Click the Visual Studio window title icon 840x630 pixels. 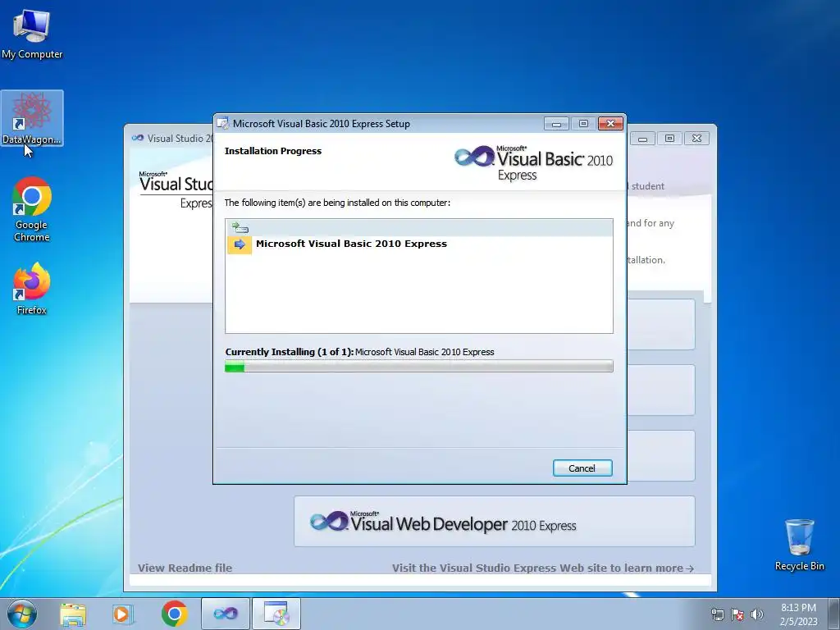click(138, 138)
